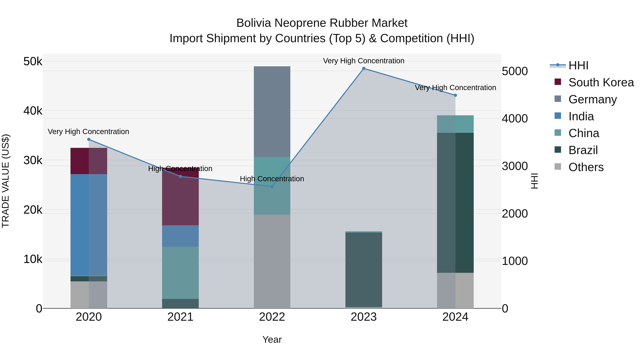The height and width of the screenshot is (362, 644).
Task: Click the 2021 High Concentration annotation
Action: tap(180, 169)
